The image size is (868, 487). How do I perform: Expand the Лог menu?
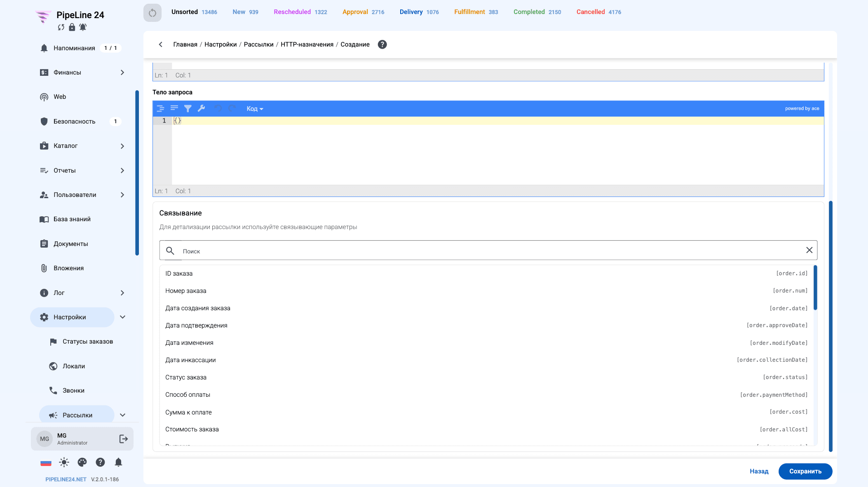point(122,293)
